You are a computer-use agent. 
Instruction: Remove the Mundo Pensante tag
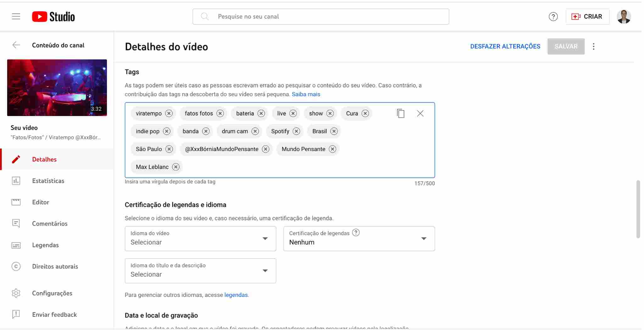[332, 149]
